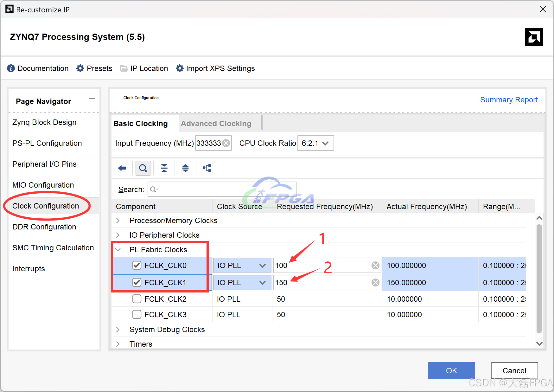Clear the Input Frequency field value

click(226, 143)
